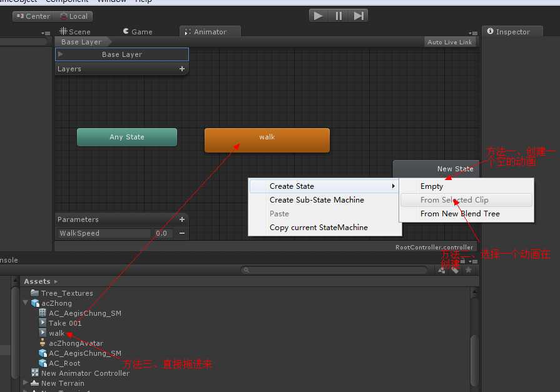
Task: Click the search by type icon
Action: pyautogui.click(x=442, y=270)
